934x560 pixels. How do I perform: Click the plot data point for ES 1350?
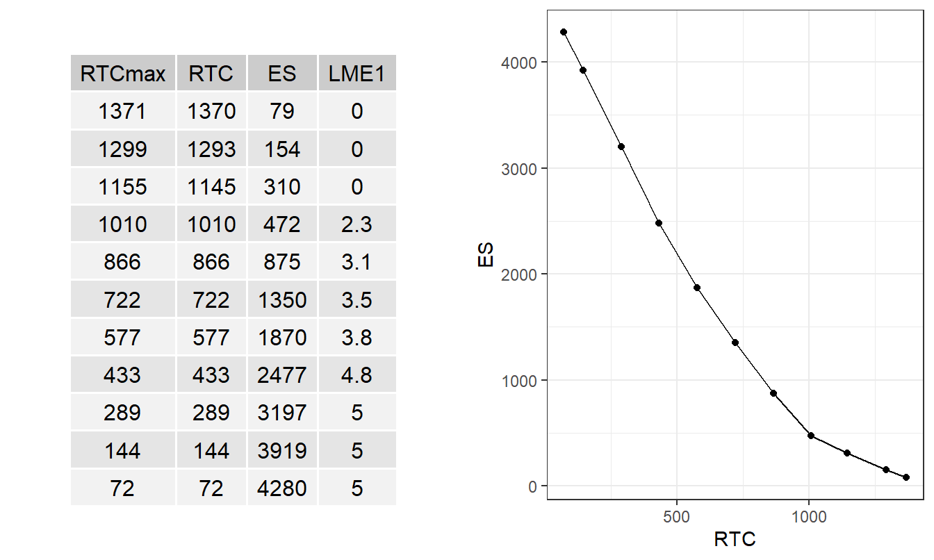click(735, 343)
